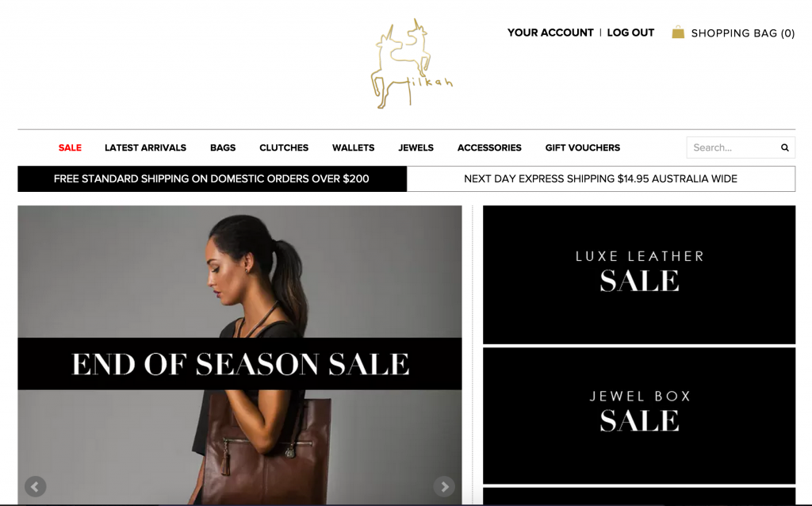Image resolution: width=812 pixels, height=506 pixels.
Task: Go to previous slide arrow
Action: click(x=35, y=486)
